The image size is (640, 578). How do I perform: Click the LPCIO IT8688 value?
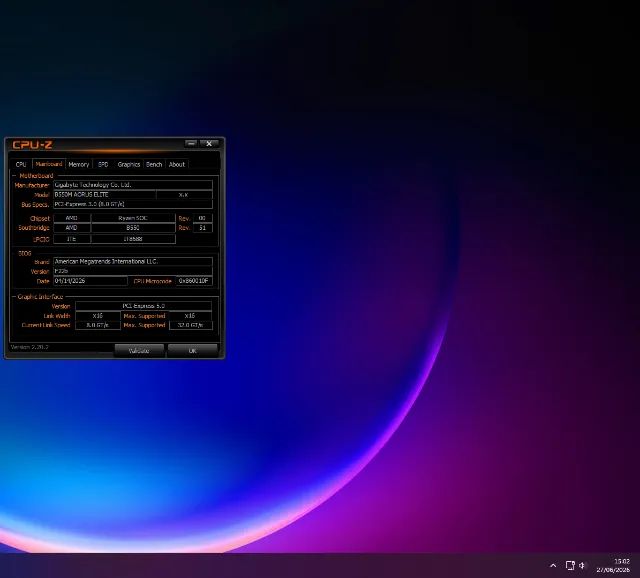pos(133,239)
